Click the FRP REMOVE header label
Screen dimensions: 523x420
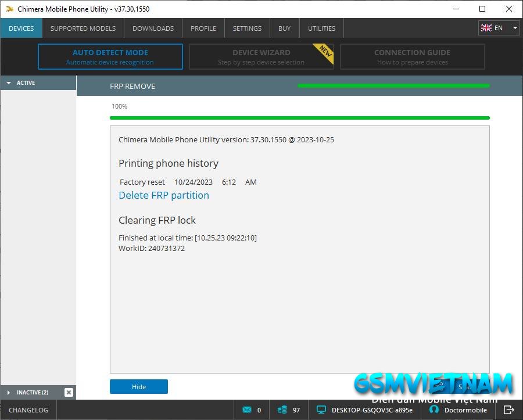pyautogui.click(x=132, y=87)
